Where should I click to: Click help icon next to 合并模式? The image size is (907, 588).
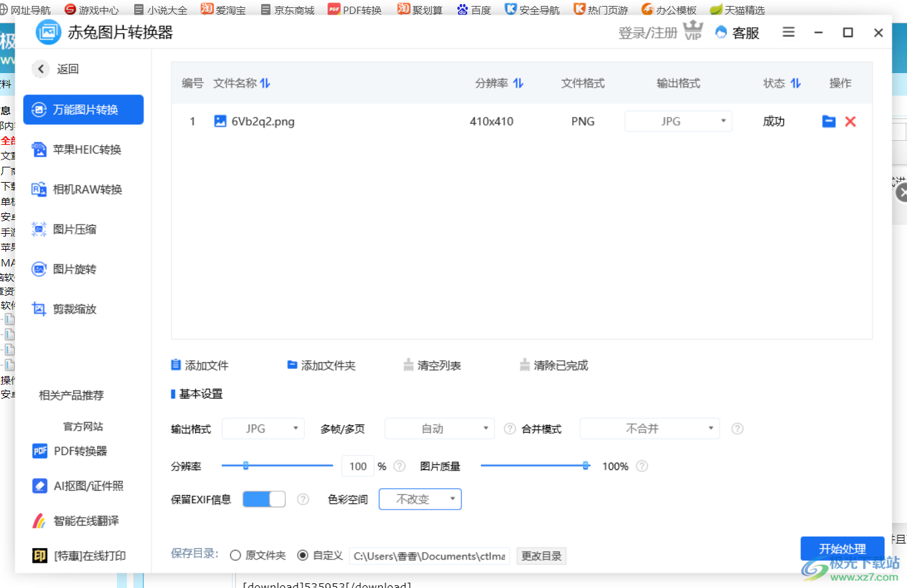click(737, 429)
